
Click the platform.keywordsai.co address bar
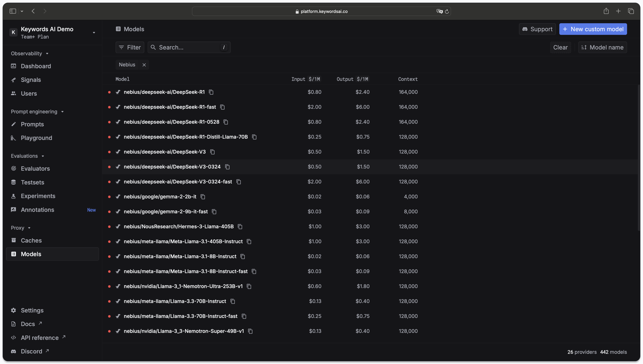coord(321,11)
